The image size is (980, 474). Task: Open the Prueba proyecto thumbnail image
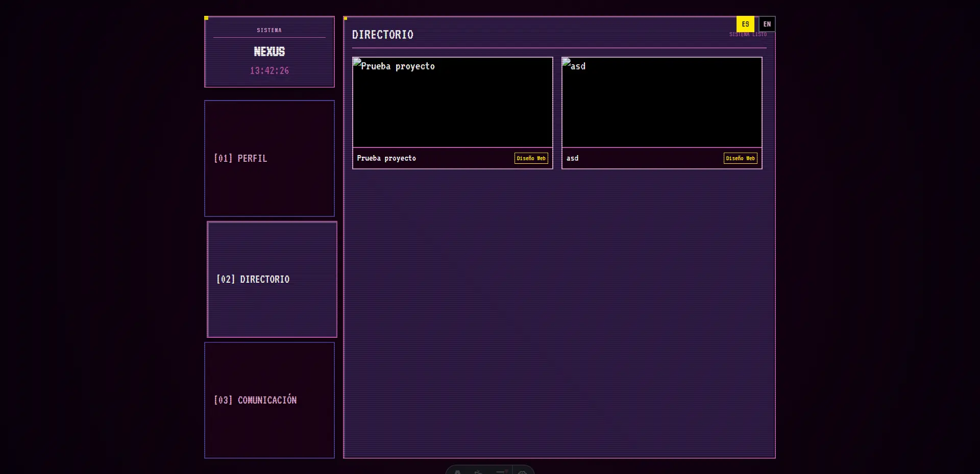453,103
